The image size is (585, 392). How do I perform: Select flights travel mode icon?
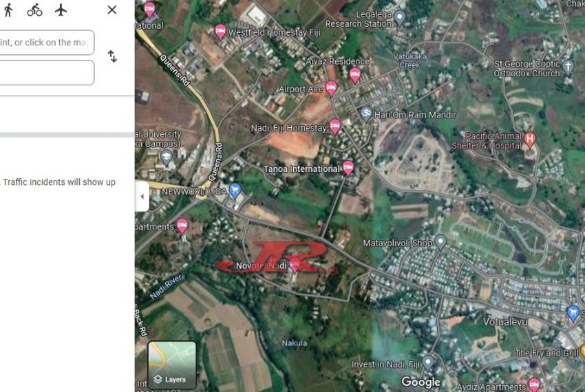coord(61,10)
